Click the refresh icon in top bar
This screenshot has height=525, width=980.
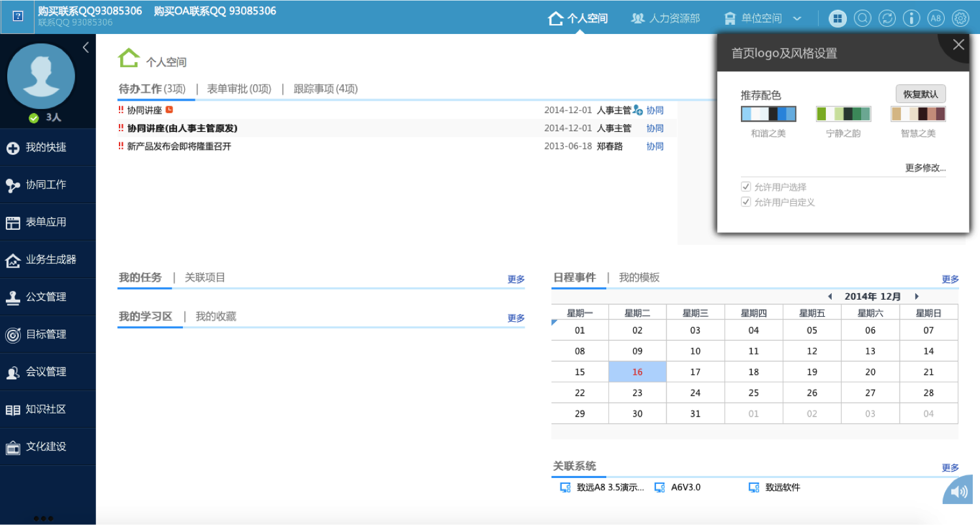(887, 18)
